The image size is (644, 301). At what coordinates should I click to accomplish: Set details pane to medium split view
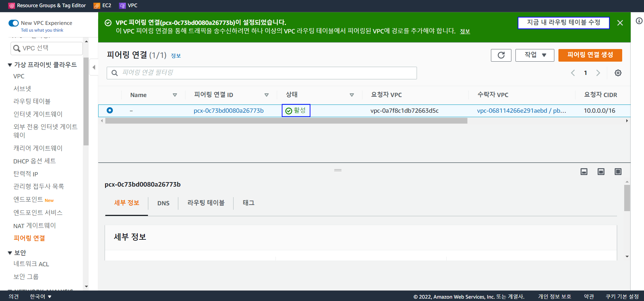click(x=601, y=172)
